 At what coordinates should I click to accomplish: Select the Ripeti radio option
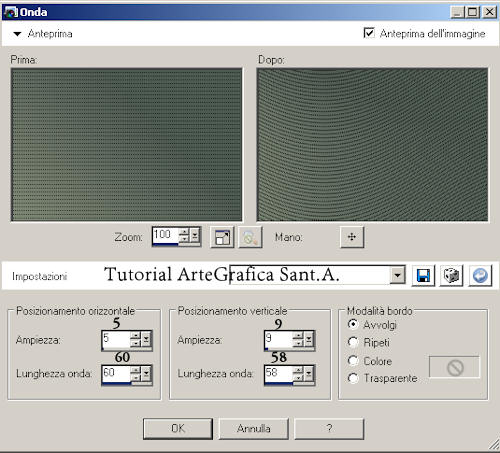click(x=353, y=342)
